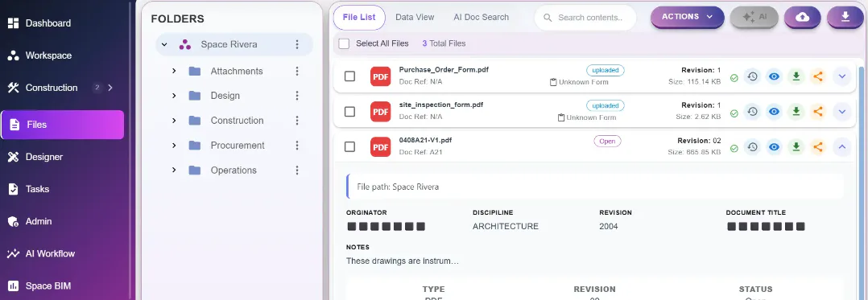Preview Purchase_Order_Form.pdf with eye icon
Screen dimensions: 868x300
[774, 76]
